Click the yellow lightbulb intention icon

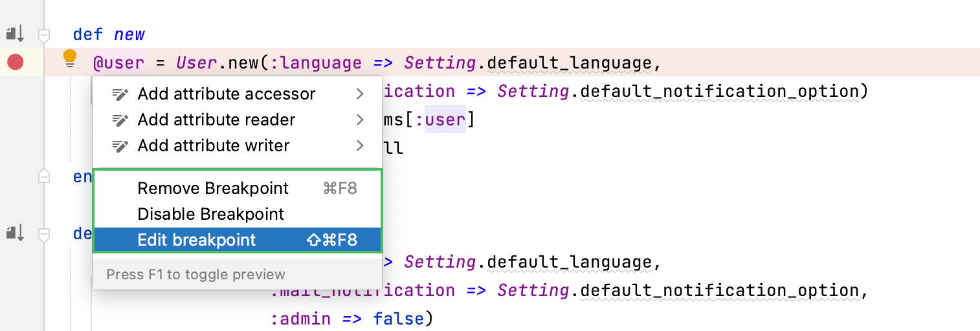[70, 59]
